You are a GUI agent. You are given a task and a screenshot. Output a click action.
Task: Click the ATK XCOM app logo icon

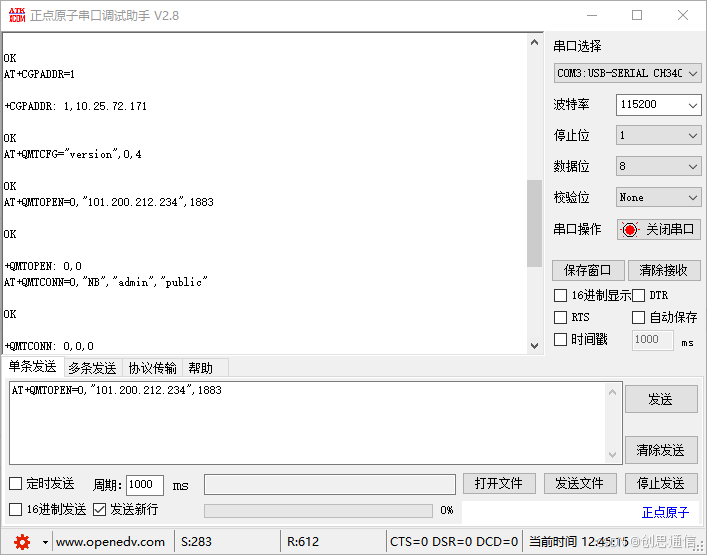click(x=17, y=15)
